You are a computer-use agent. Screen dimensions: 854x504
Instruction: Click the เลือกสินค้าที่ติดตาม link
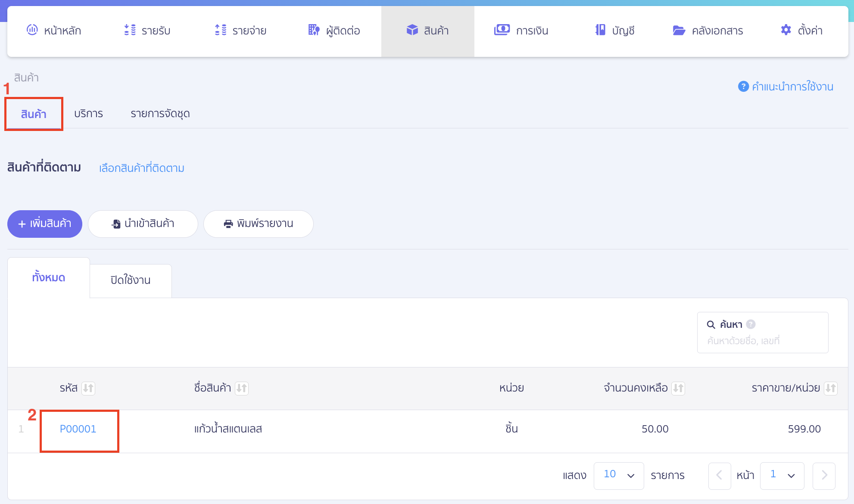pos(142,168)
